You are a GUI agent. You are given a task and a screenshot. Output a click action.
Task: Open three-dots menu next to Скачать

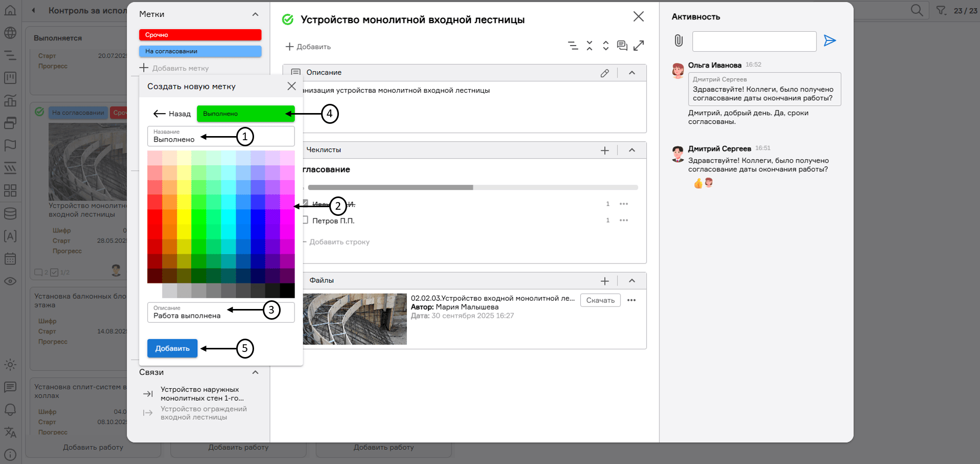[631, 300]
